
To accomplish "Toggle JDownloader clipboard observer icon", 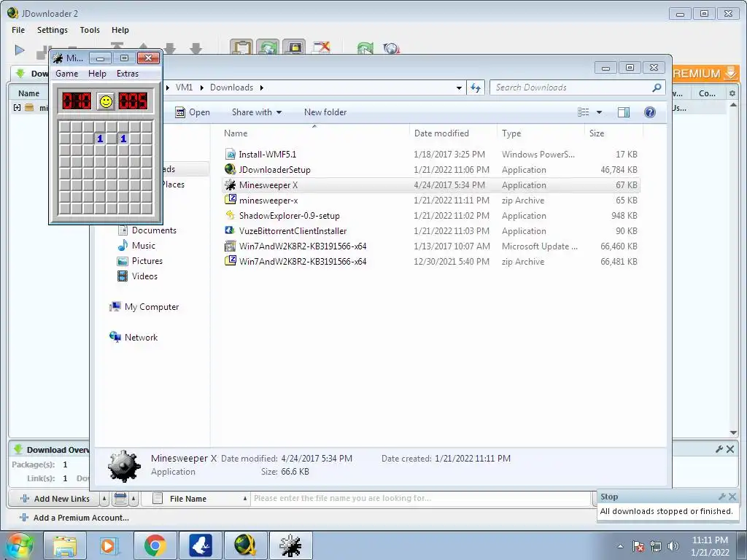I will [241, 47].
